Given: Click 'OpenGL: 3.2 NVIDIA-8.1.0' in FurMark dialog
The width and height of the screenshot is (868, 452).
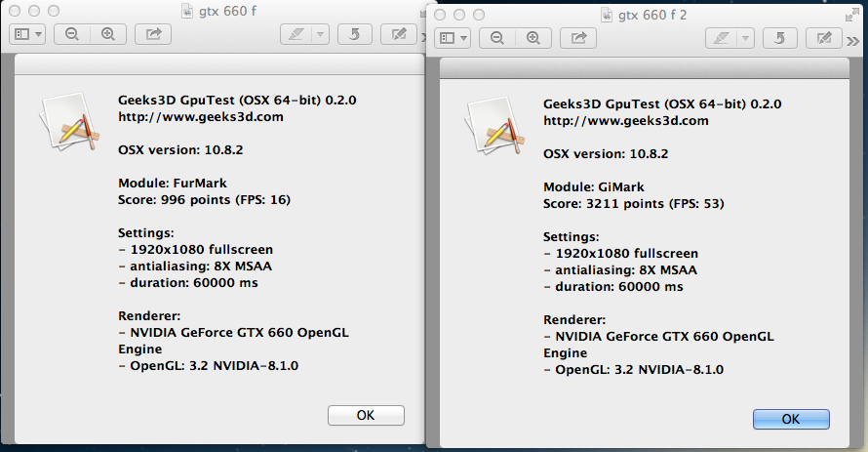Looking at the screenshot, I should [x=215, y=366].
